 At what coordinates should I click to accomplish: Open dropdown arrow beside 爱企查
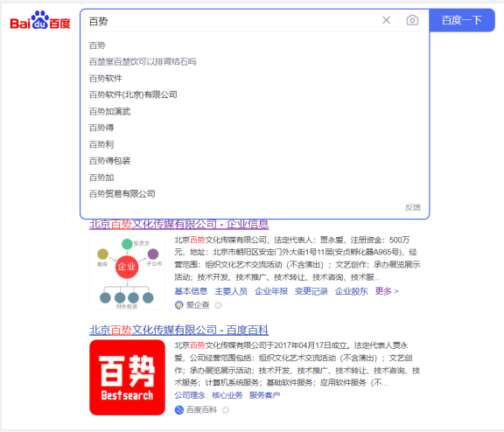(218, 305)
